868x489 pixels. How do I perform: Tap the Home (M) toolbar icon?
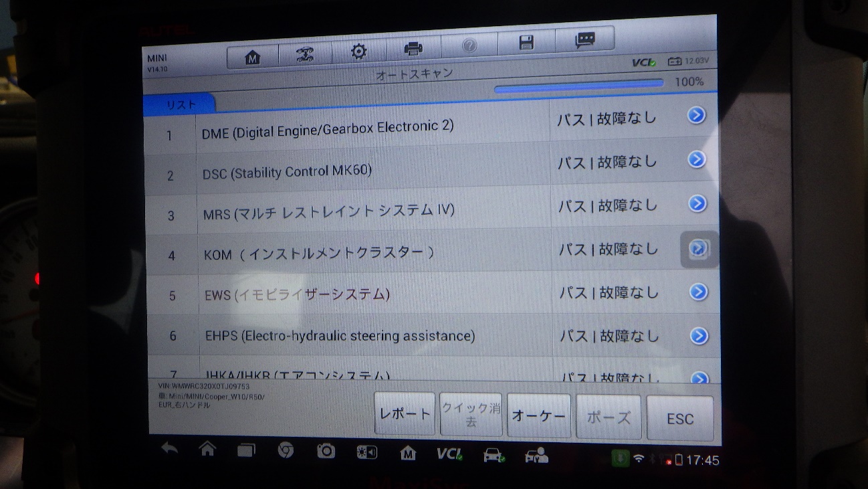[253, 56]
